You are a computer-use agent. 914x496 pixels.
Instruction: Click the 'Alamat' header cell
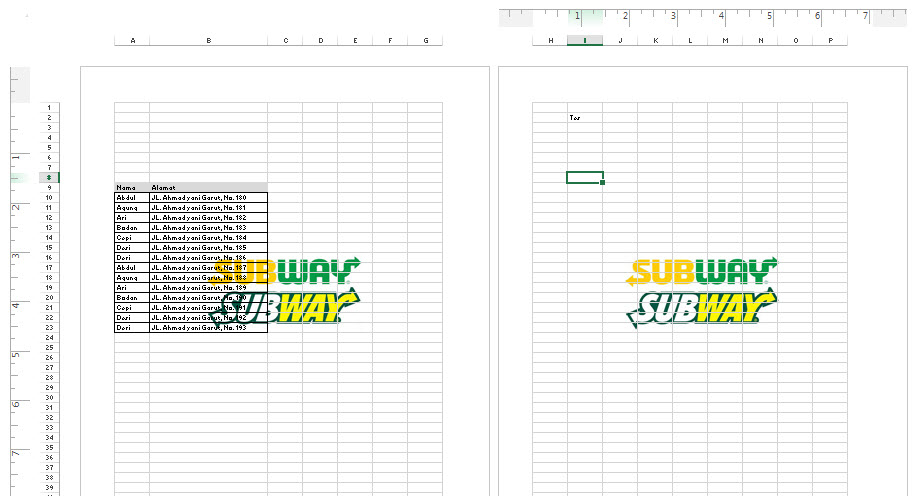[x=209, y=188]
